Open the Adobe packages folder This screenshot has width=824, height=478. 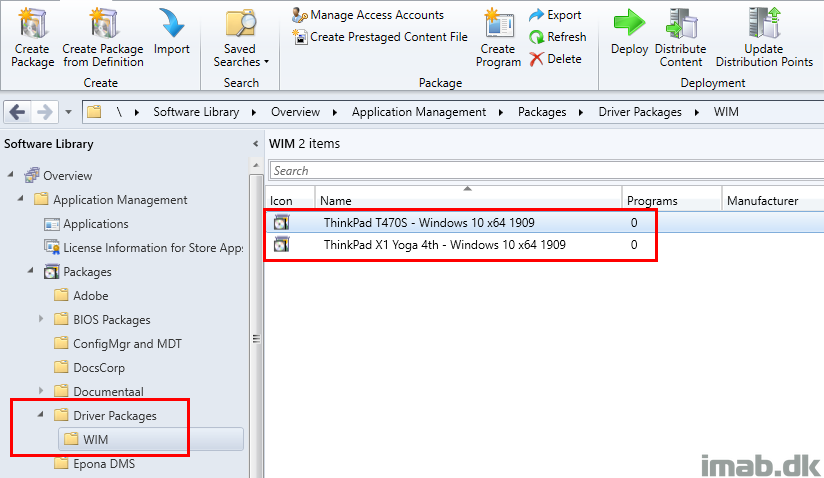[x=90, y=296]
